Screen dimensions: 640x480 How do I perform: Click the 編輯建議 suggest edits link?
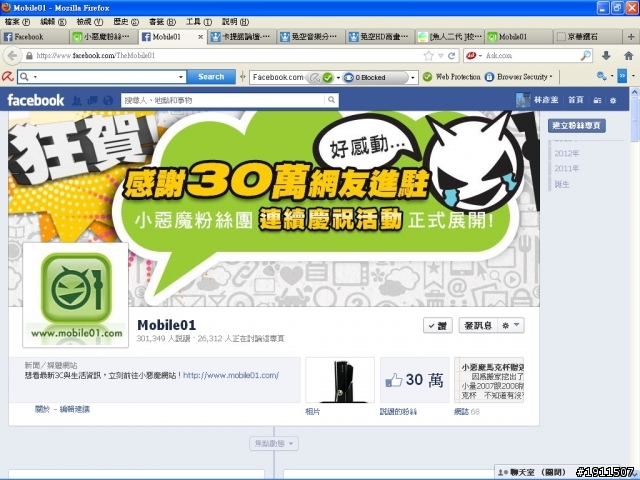point(75,409)
